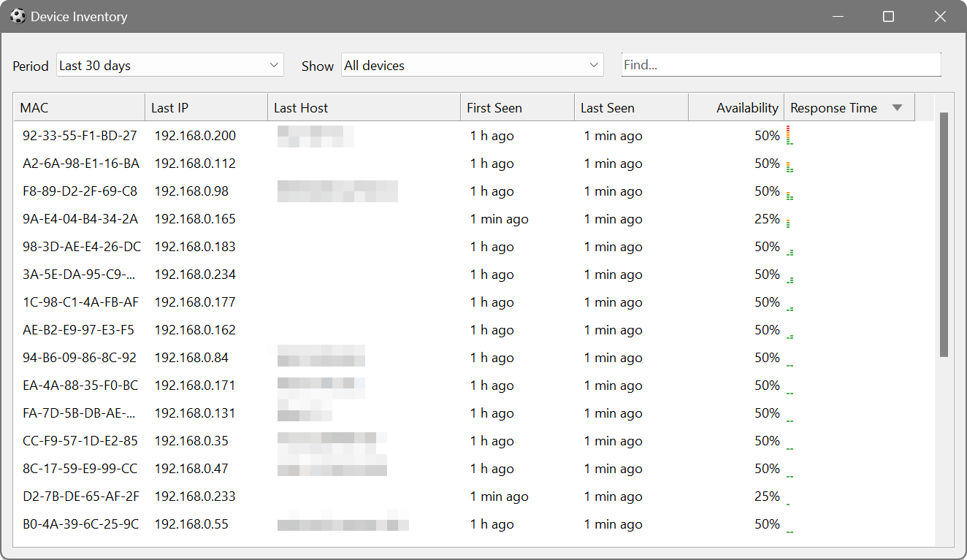Sort by the Last Seen column header
Viewport: 967px width, 560px height.
click(x=631, y=107)
